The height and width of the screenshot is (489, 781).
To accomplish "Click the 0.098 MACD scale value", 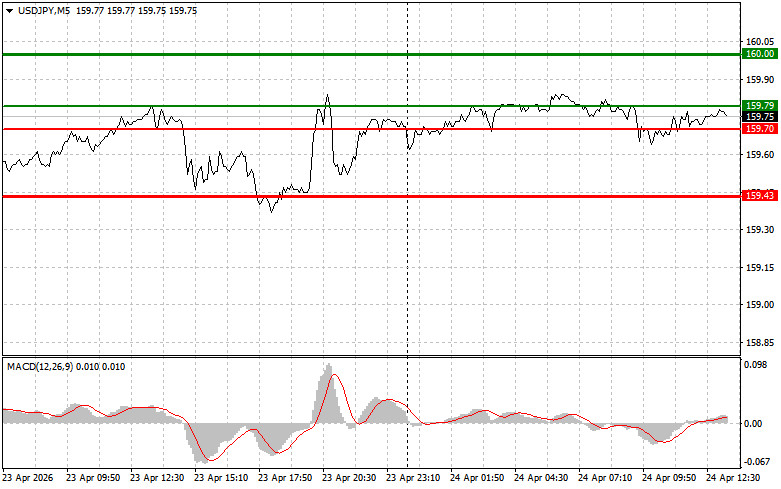I will click(756, 365).
